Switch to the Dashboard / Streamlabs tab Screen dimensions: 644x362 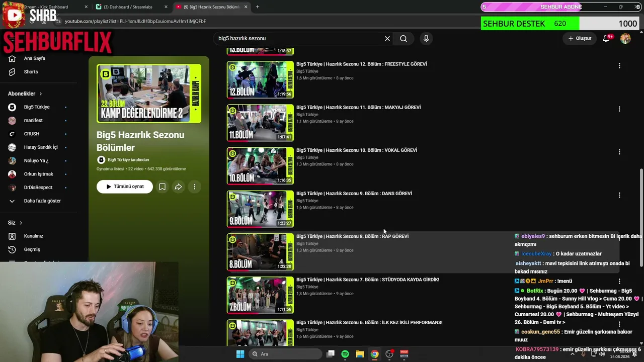(130, 7)
